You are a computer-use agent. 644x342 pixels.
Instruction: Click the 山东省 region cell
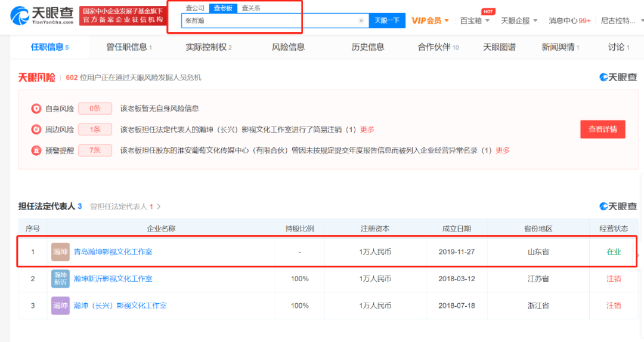[x=538, y=251]
